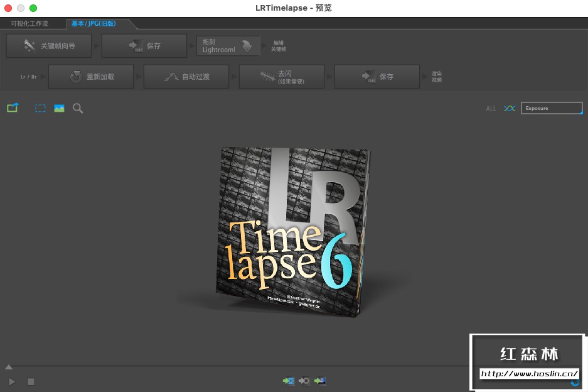Stop the preview playback

coord(31,381)
